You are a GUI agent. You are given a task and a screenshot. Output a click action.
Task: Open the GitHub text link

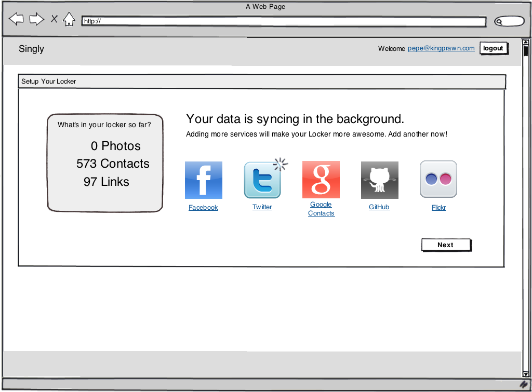click(379, 207)
